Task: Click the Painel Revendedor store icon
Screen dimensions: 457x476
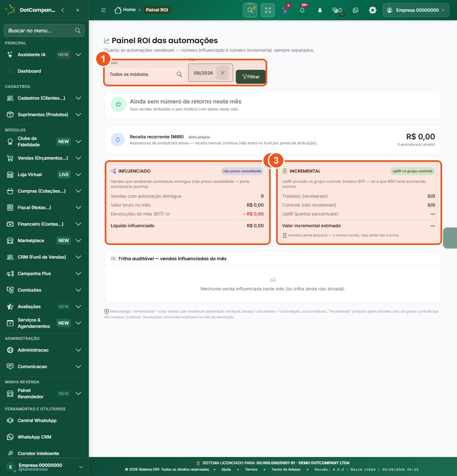Action: click(x=10, y=393)
